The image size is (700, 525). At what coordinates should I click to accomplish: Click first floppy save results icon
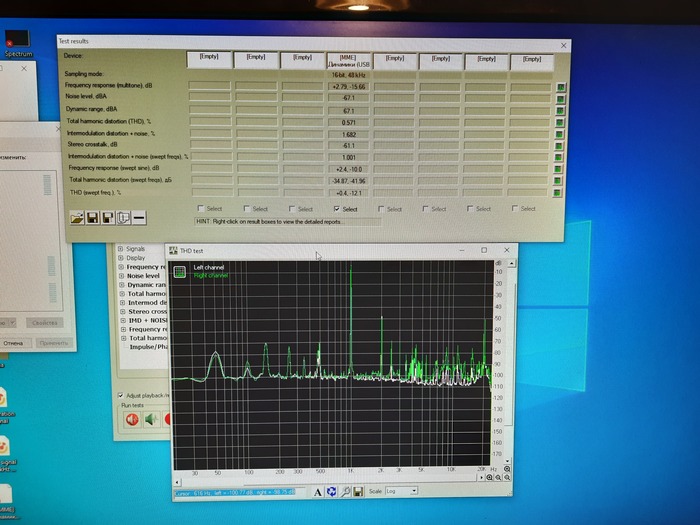92,218
